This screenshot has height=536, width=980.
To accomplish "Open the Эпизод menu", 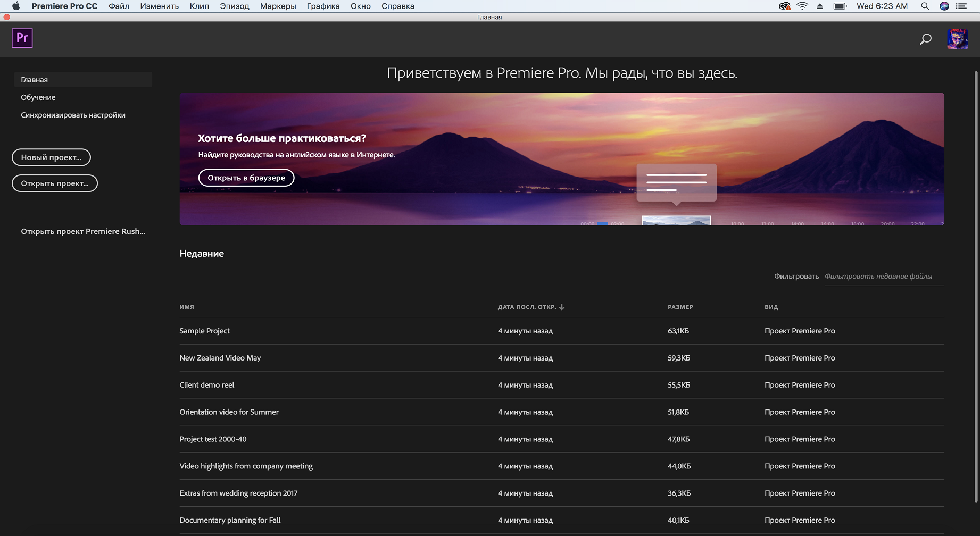I will [235, 6].
